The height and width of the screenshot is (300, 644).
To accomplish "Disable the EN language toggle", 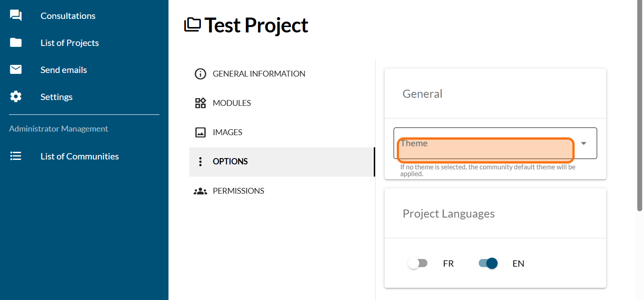I will [488, 264].
